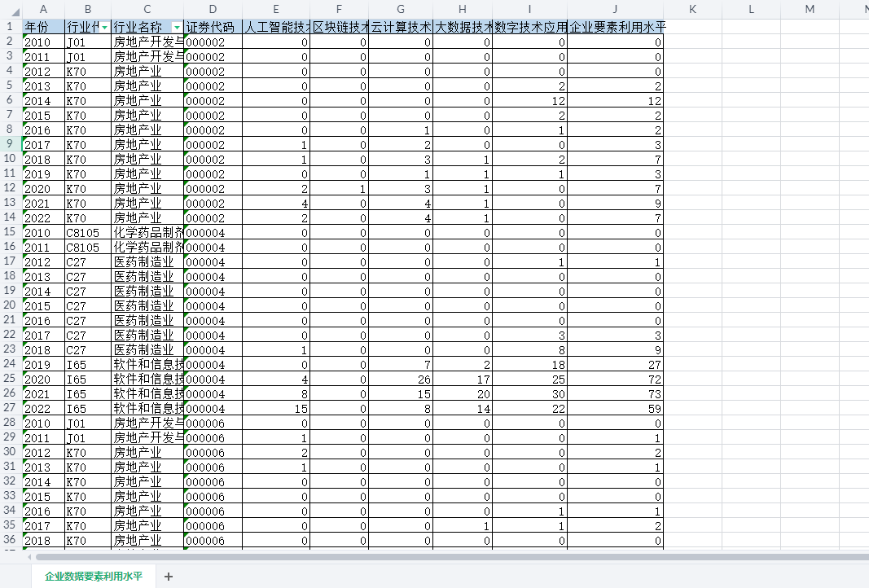Select column L header
Viewport: 869px width, 588px height.
[x=752, y=9]
